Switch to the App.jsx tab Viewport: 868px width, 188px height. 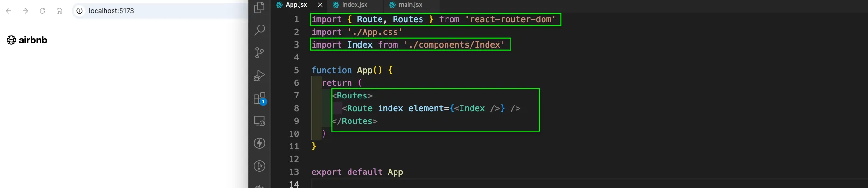point(296,5)
